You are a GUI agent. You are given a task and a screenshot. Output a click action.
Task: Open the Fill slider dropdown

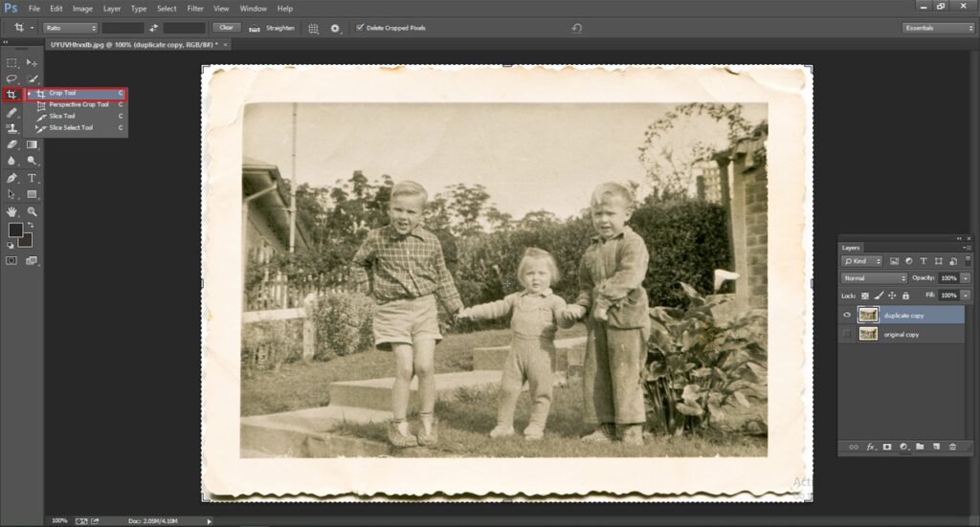(x=966, y=296)
